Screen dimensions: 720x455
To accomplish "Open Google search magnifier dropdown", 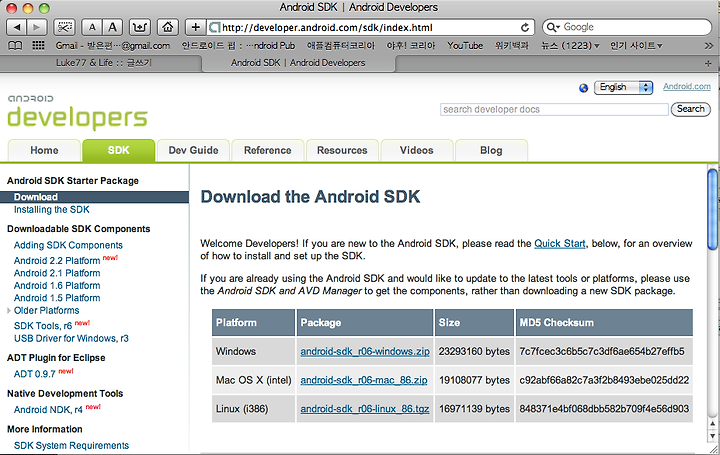I will pyautogui.click(x=553, y=28).
